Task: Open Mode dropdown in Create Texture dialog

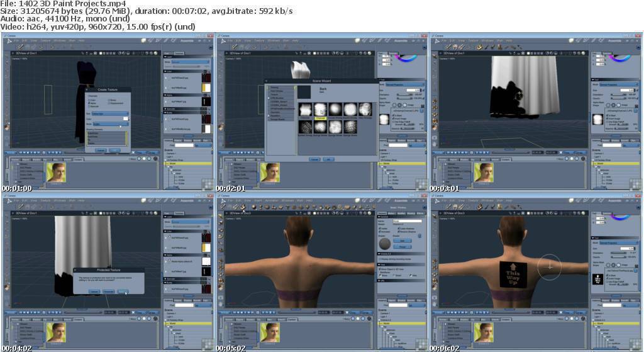Action: pyautogui.click(x=111, y=124)
